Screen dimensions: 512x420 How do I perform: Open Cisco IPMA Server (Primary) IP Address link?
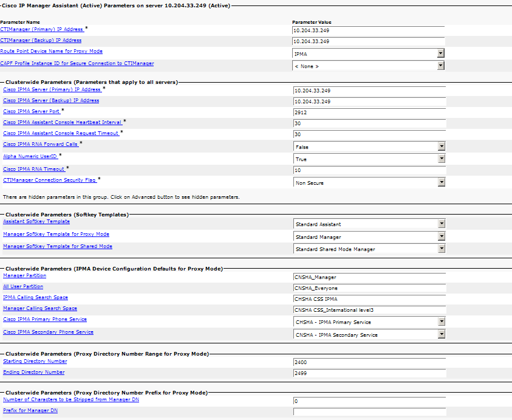52,89
